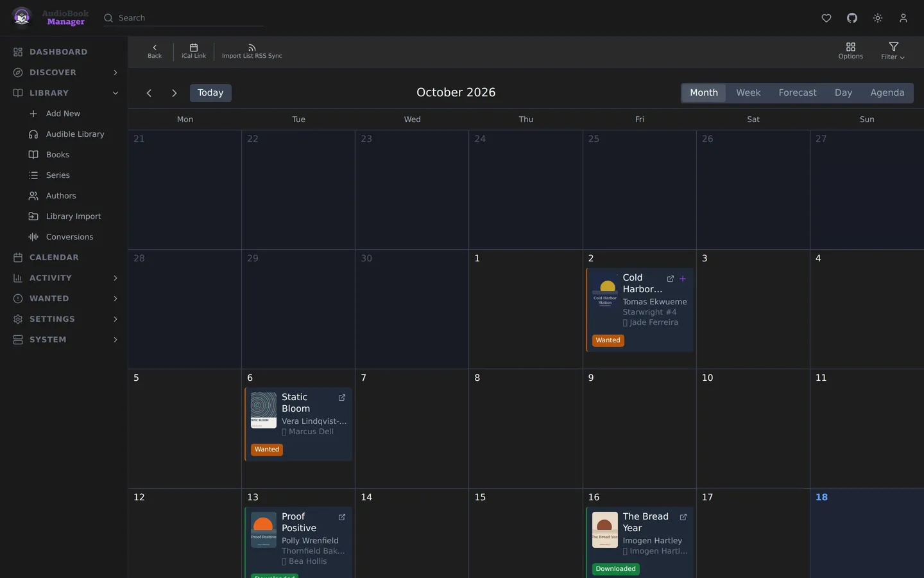Open Add New in Library
This screenshot has width=924, height=578.
63,114
